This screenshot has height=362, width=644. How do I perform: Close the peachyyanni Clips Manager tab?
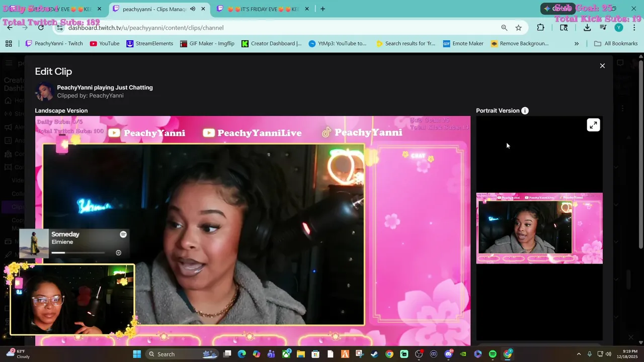tap(203, 9)
